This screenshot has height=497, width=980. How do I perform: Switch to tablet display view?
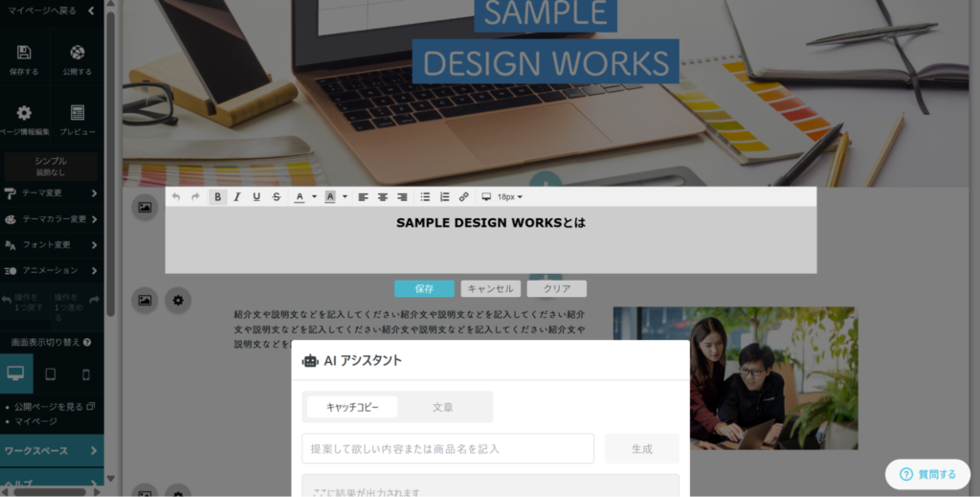pos(51,373)
